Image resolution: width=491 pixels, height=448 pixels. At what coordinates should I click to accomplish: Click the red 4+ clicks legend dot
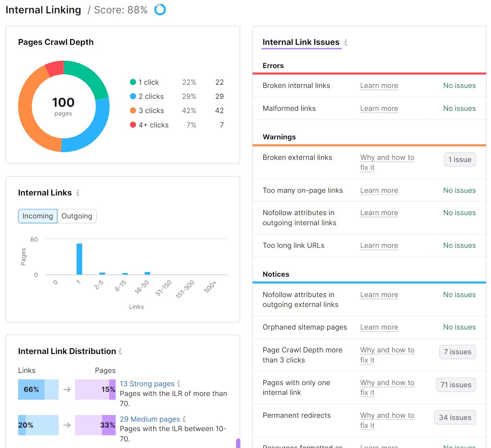(x=133, y=125)
